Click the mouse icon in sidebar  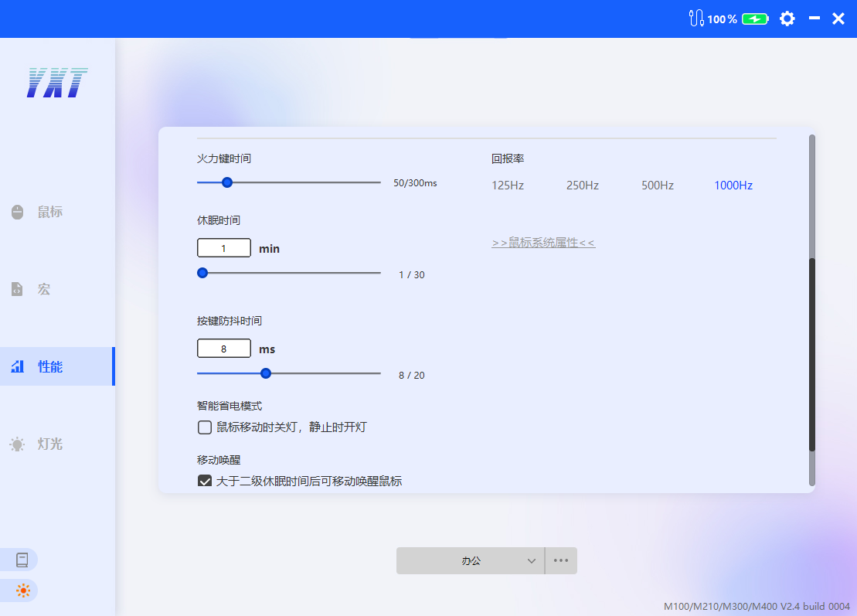(17, 212)
